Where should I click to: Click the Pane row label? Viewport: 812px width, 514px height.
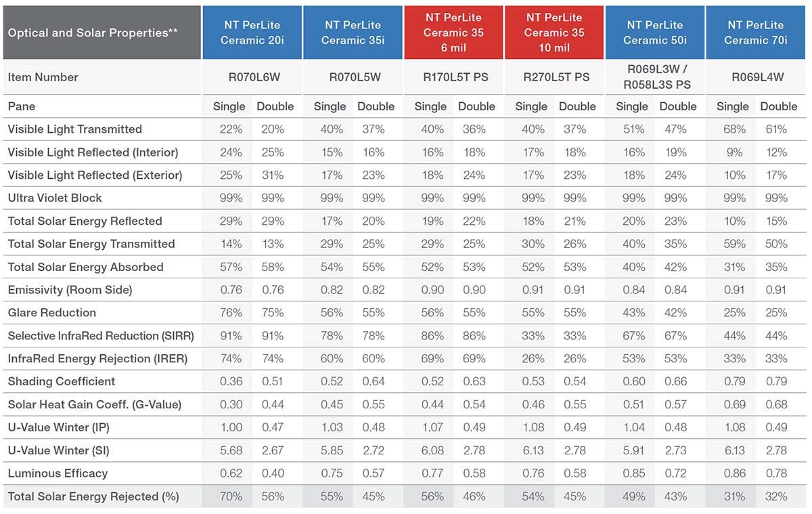point(22,106)
